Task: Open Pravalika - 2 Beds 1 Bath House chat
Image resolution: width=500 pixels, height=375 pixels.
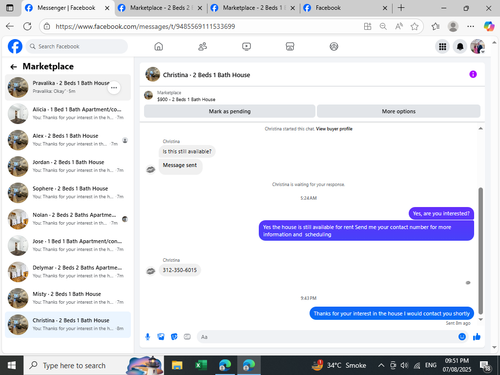Action: (68, 87)
